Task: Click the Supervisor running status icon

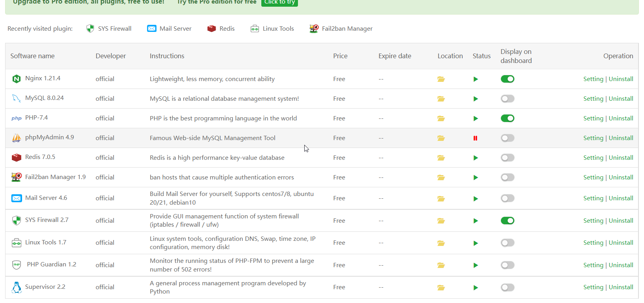Action: [x=476, y=288]
